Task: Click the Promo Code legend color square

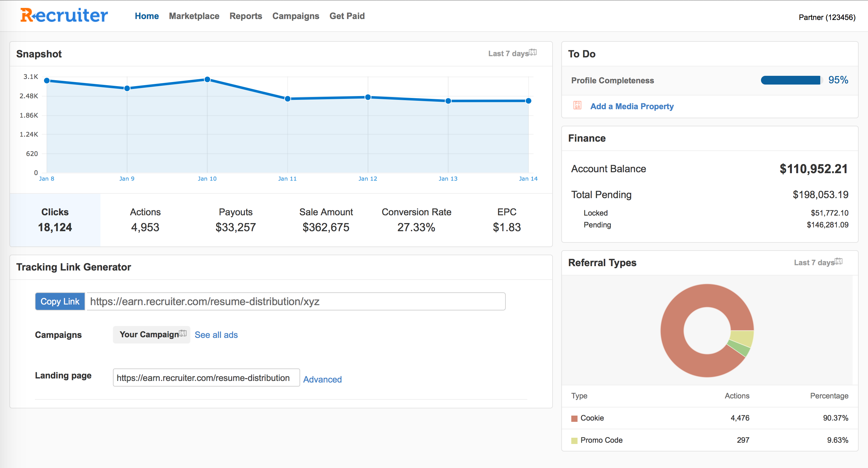Action: [x=574, y=441]
